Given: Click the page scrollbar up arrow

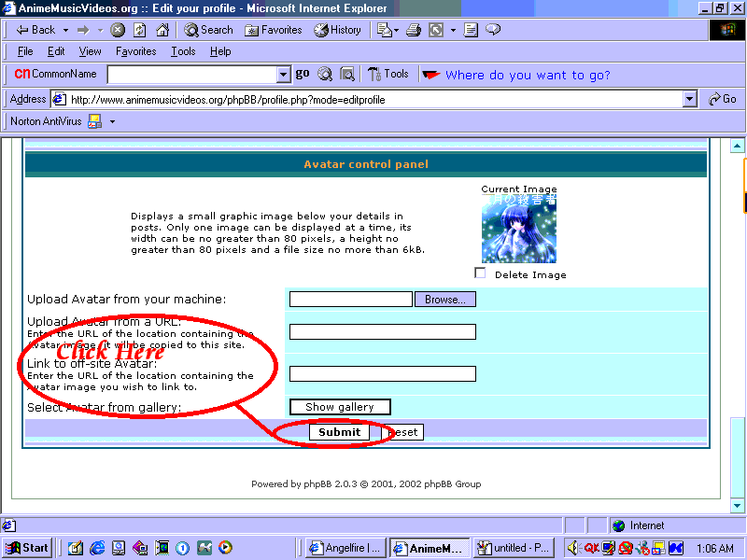Looking at the screenshot, I should 737,146.
